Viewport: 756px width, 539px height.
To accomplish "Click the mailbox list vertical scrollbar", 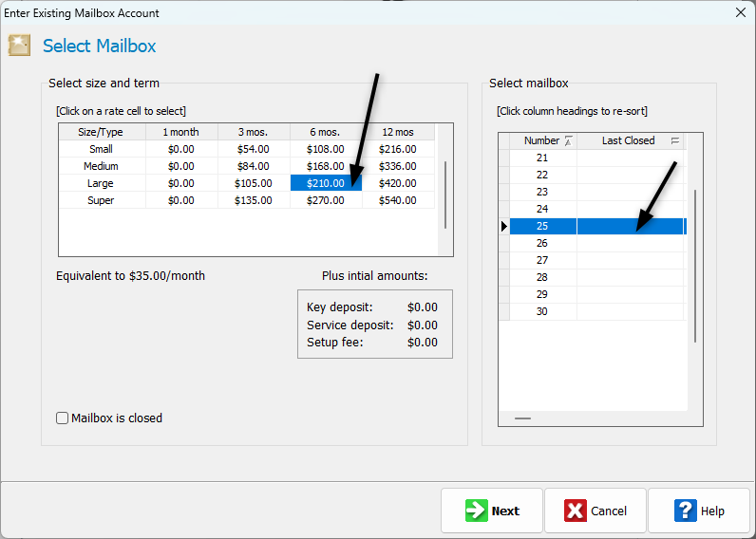I will click(x=695, y=266).
